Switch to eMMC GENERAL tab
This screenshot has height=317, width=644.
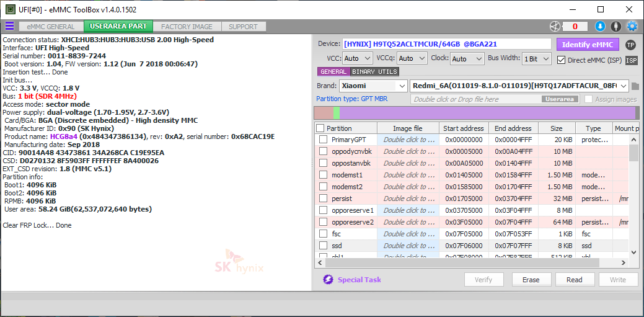coord(51,27)
